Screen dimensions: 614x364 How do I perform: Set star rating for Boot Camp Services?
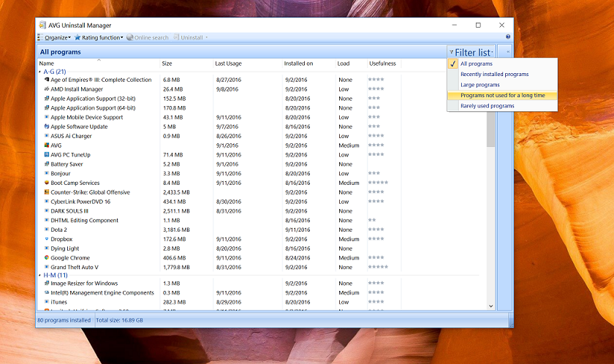[378, 183]
